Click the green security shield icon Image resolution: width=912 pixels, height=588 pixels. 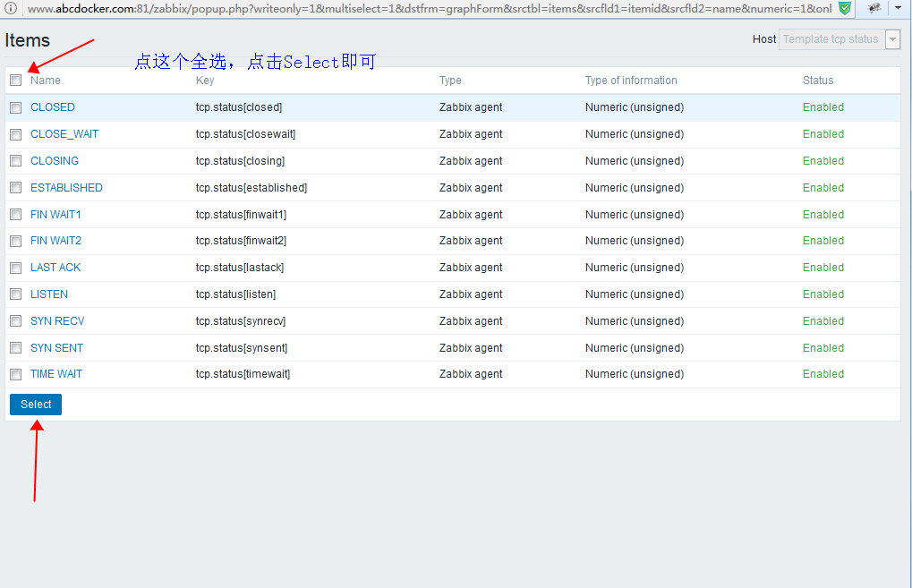click(x=843, y=7)
